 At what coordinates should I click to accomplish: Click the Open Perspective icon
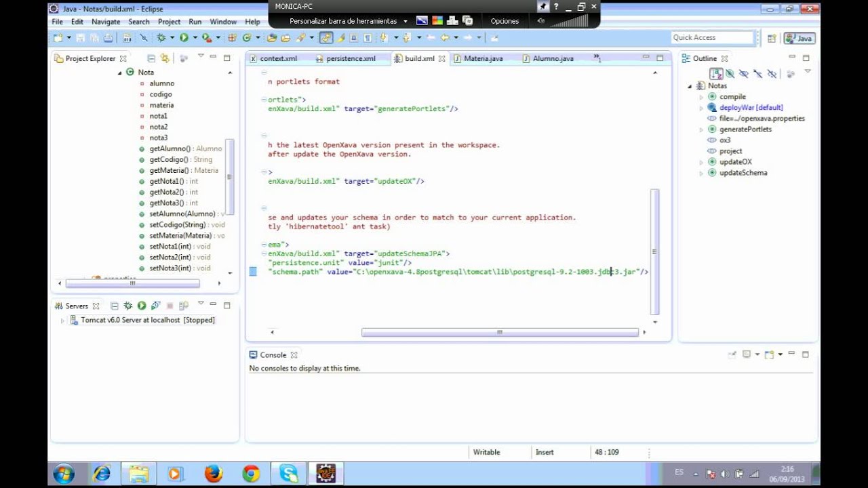click(772, 38)
